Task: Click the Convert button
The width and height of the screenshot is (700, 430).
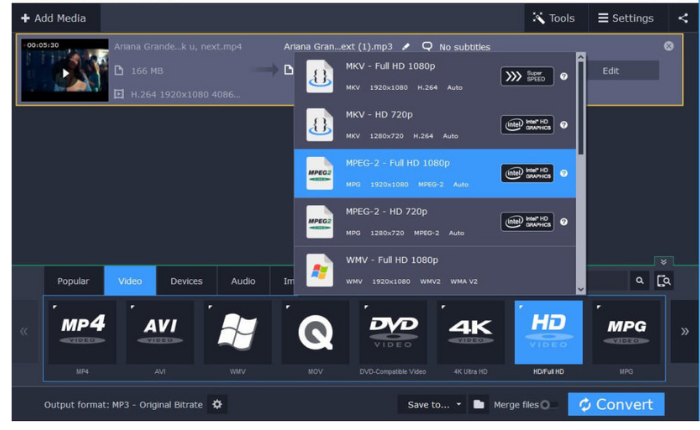Action: [616, 405]
